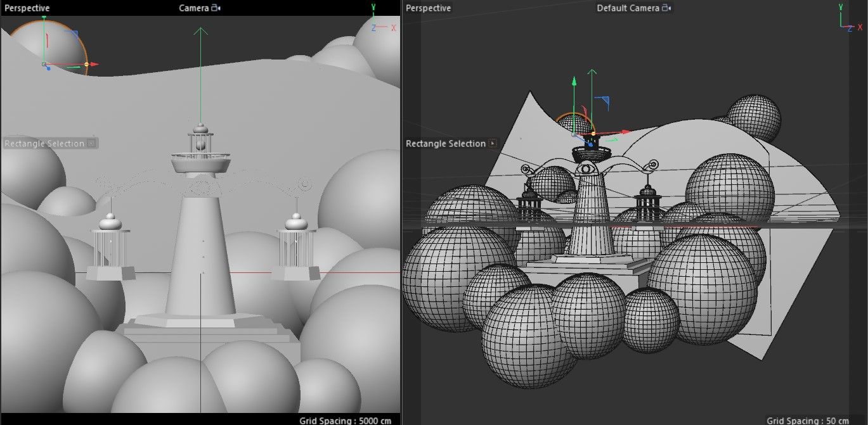
Task: Click the red X-axis arrowhead in left viewport
Action: pyautogui.click(x=94, y=64)
